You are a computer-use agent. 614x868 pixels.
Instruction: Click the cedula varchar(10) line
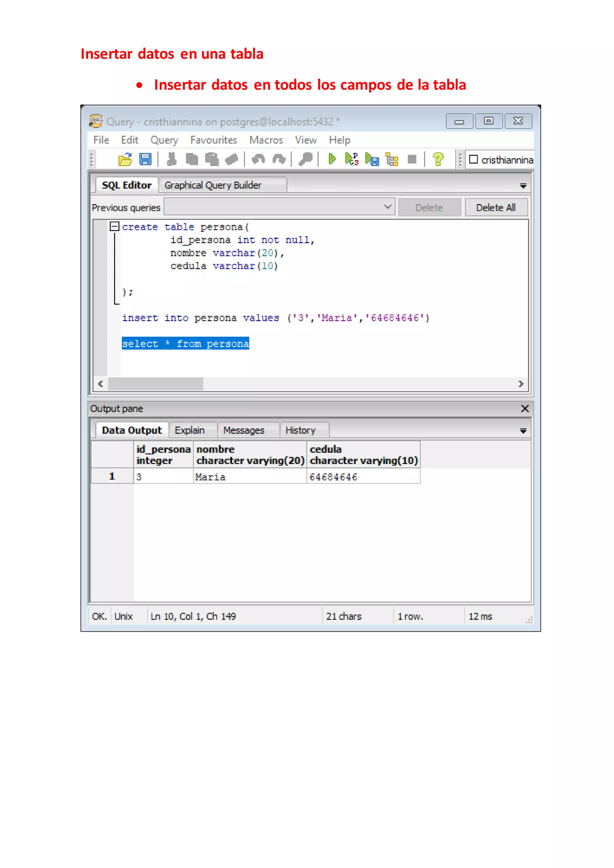pos(224,266)
